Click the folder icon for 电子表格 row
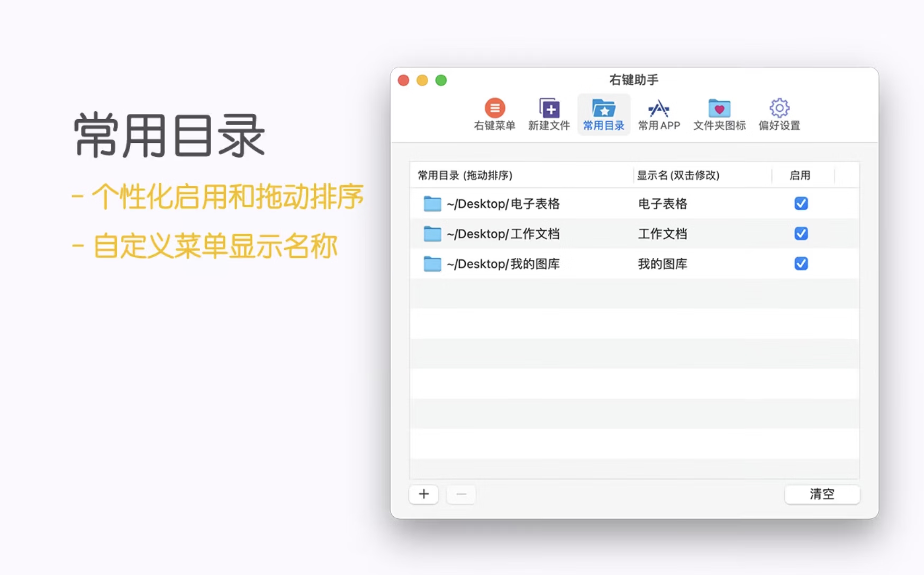This screenshot has width=924, height=575. (x=432, y=204)
